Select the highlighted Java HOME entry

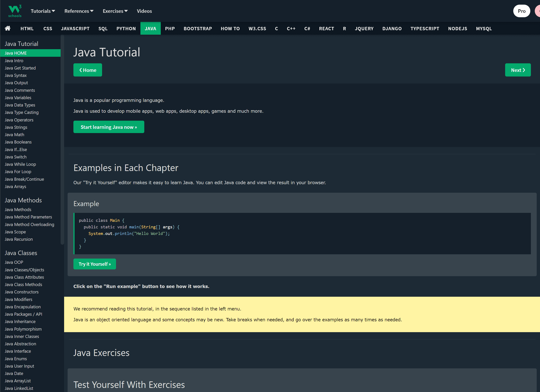[16, 53]
